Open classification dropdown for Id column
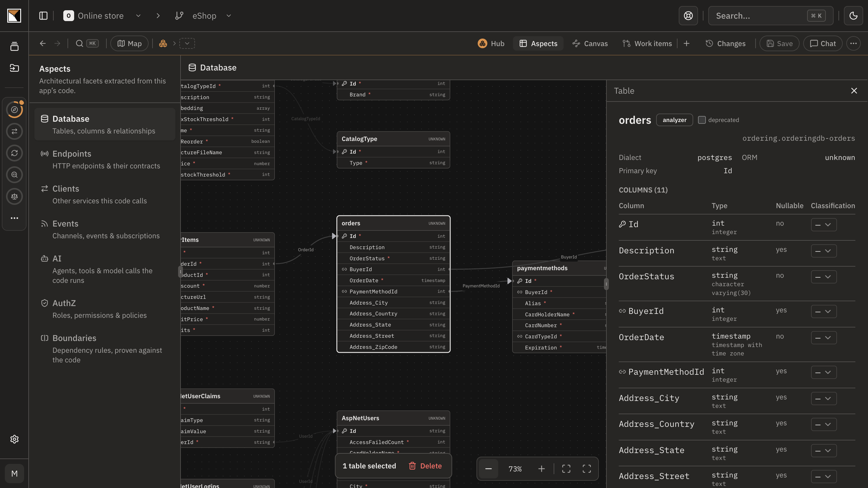 coord(823,225)
